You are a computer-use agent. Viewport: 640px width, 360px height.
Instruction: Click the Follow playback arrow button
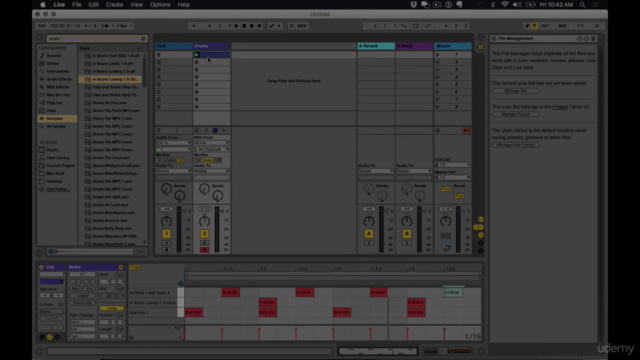point(193,26)
